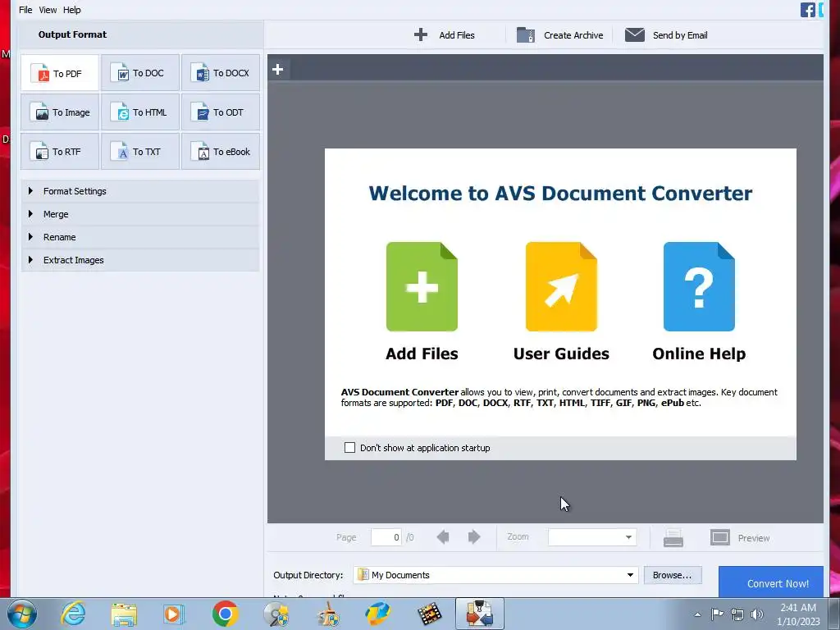This screenshot has width=840, height=630.
Task: Click the Preview button
Action: point(740,538)
